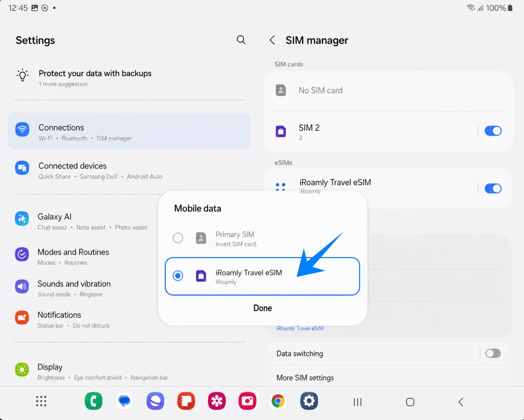524x420 pixels.
Task: Open the app drawer grid
Action: [41, 401]
